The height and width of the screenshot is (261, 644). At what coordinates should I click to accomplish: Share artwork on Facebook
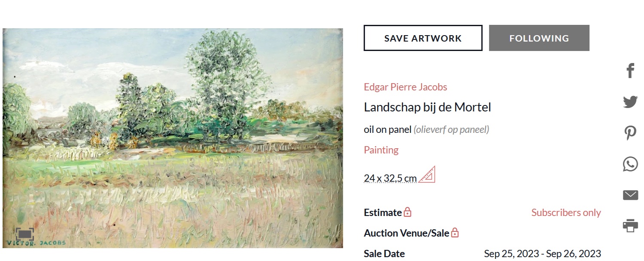[x=630, y=71]
